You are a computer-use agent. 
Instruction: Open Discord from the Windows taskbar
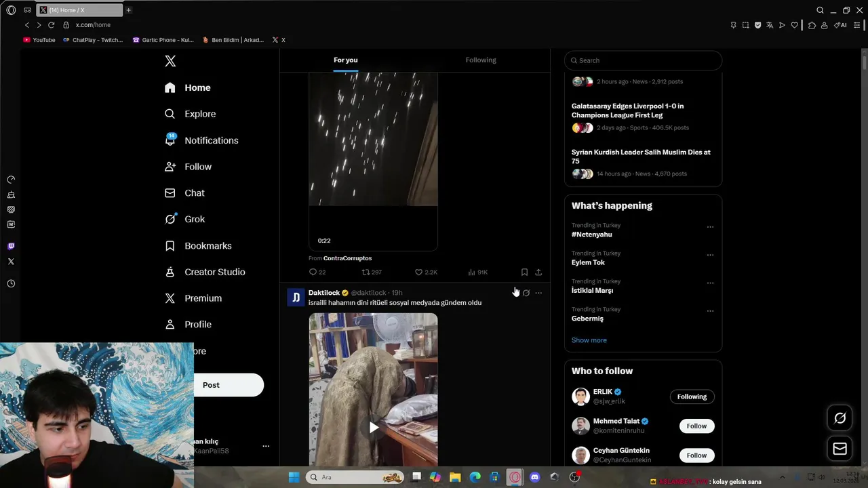click(534, 477)
